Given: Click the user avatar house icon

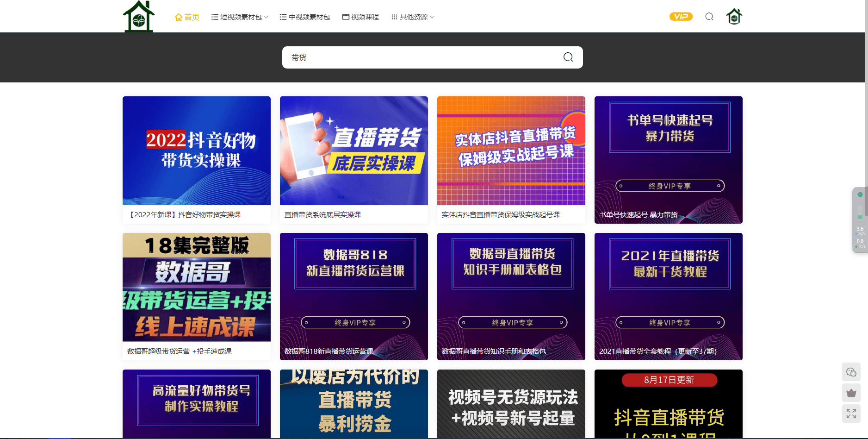Looking at the screenshot, I should tap(734, 17).
